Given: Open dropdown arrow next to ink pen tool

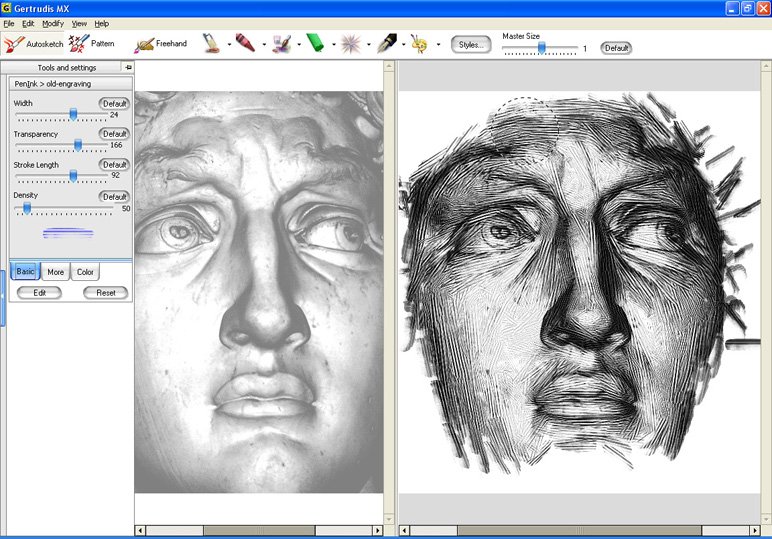Looking at the screenshot, I should (403, 45).
